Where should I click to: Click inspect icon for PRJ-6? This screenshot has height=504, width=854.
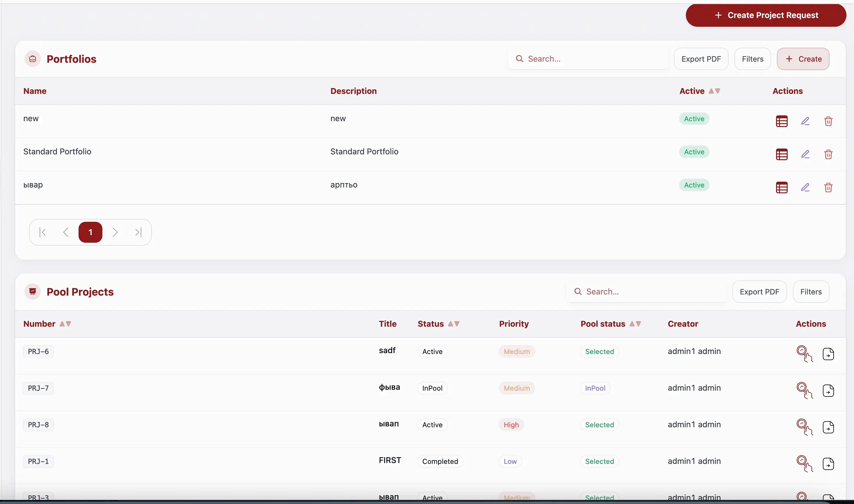click(804, 353)
